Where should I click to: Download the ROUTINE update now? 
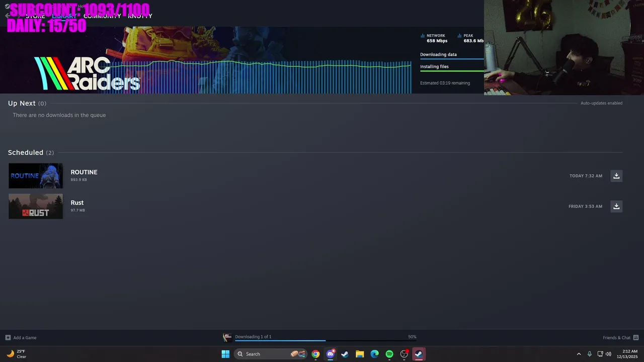pyautogui.click(x=616, y=176)
